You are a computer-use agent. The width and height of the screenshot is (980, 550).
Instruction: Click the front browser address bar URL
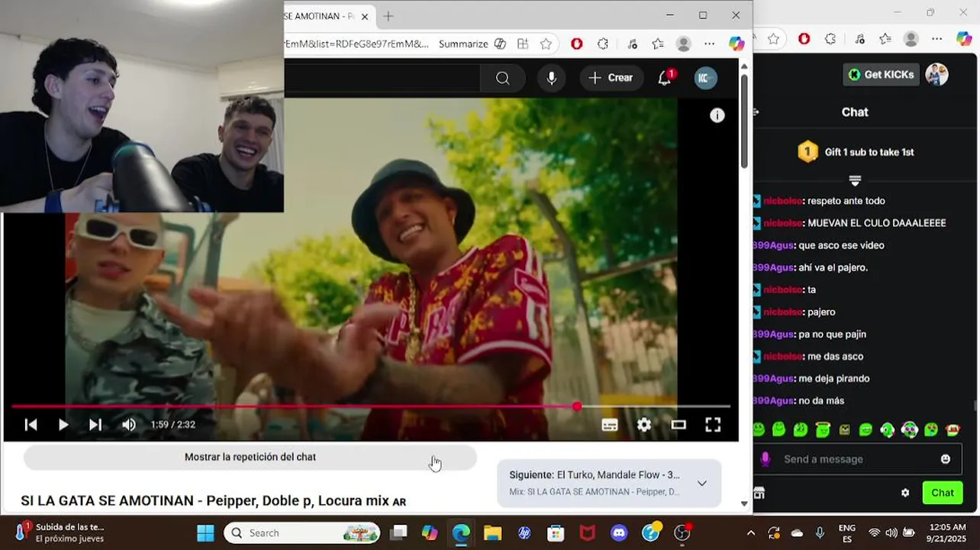(357, 44)
